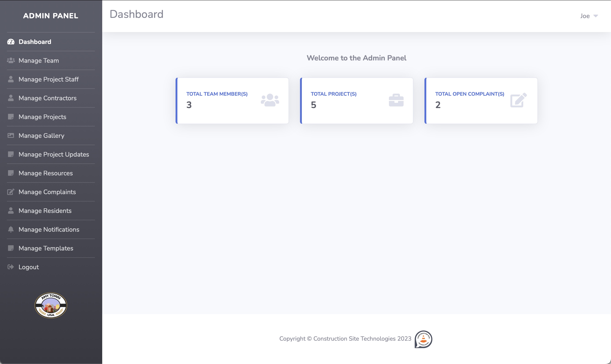
Task: Click the Any Town USA seal logo
Action: pyautogui.click(x=51, y=305)
